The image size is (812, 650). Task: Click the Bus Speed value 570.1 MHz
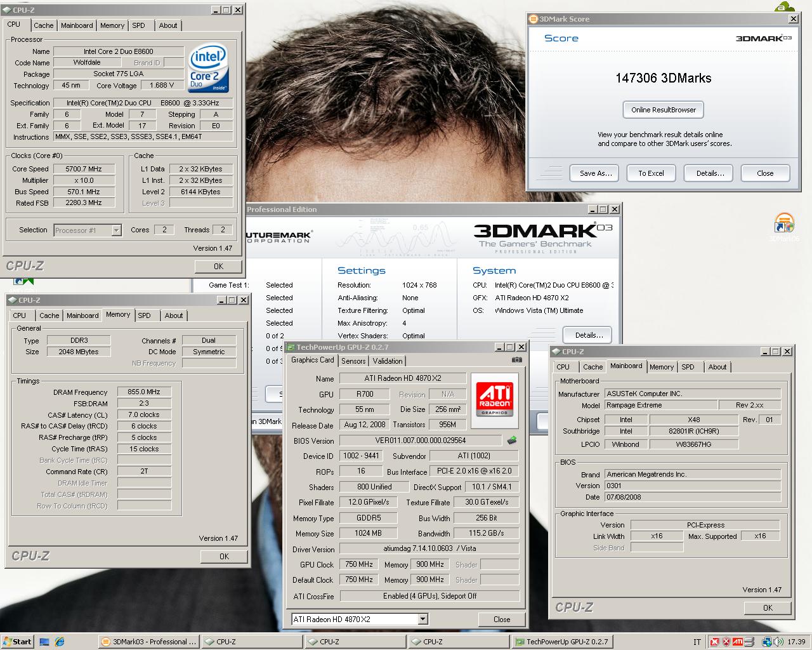[84, 192]
